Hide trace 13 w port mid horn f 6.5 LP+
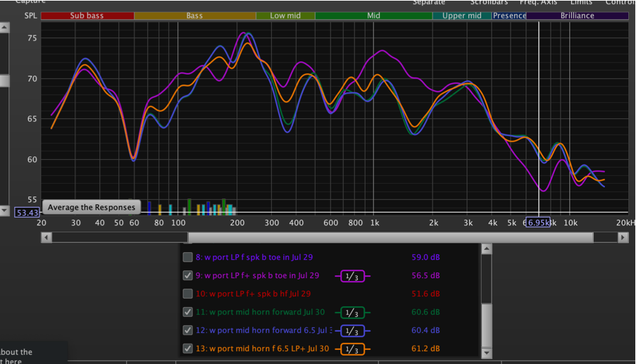This screenshot has height=364, width=636. (187, 349)
